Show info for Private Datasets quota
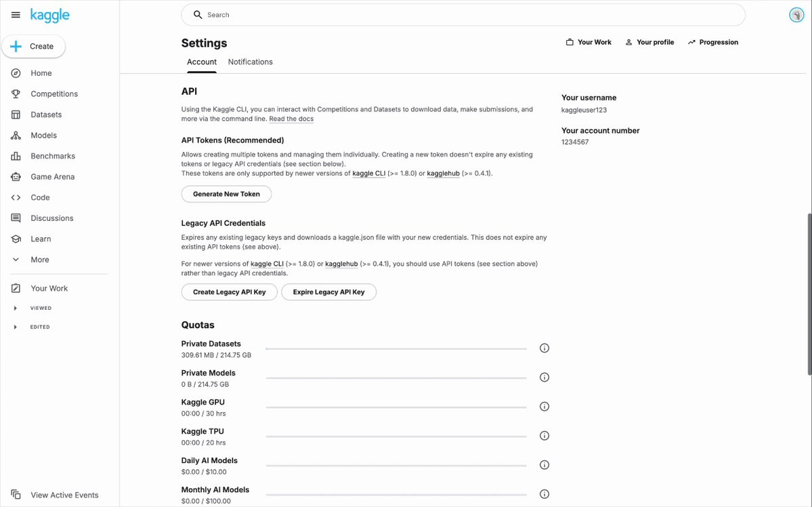The height and width of the screenshot is (507, 812). [x=544, y=348]
